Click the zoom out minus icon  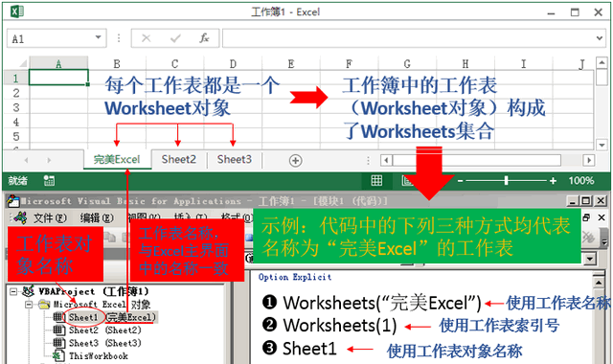[x=460, y=181]
